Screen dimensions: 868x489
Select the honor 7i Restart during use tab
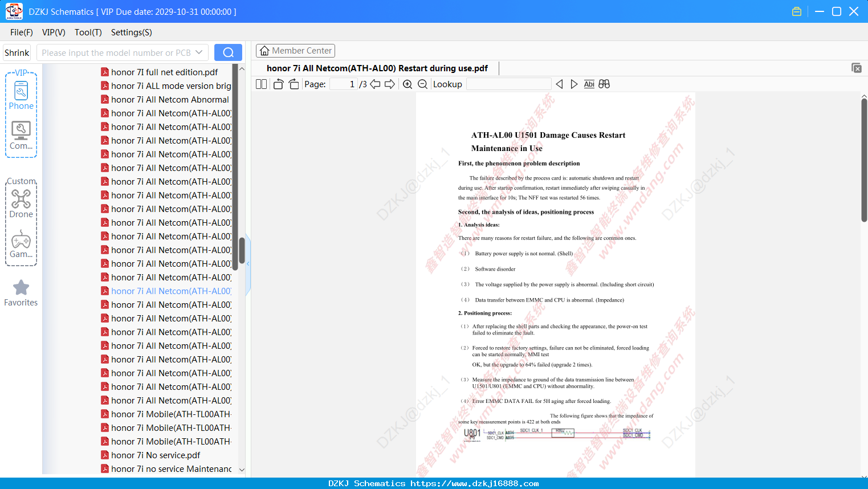(x=377, y=68)
